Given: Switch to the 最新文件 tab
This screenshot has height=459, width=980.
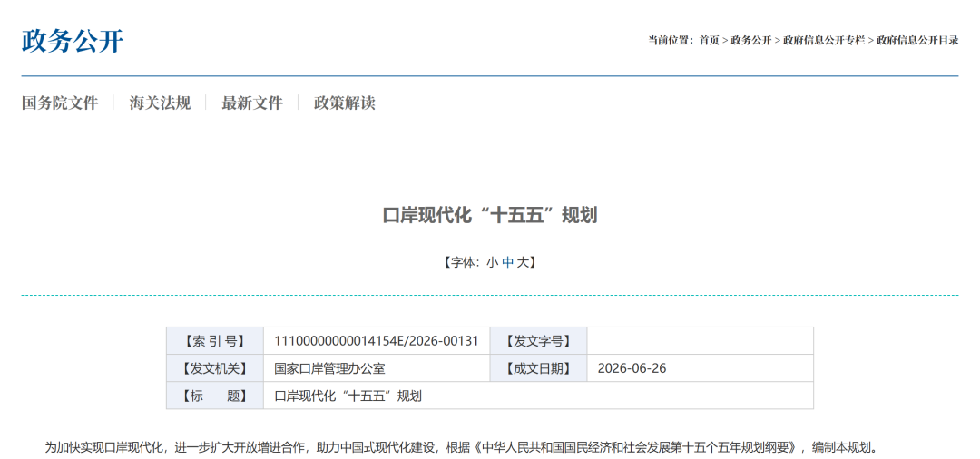Looking at the screenshot, I should coord(252,103).
